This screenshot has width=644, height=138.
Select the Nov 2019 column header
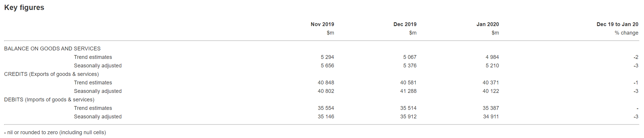click(322, 24)
